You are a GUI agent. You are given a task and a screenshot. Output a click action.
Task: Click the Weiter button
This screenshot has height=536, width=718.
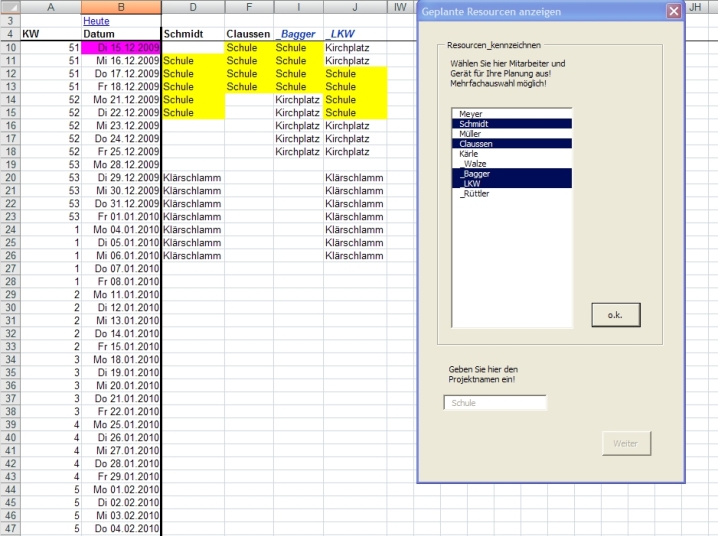pos(626,443)
